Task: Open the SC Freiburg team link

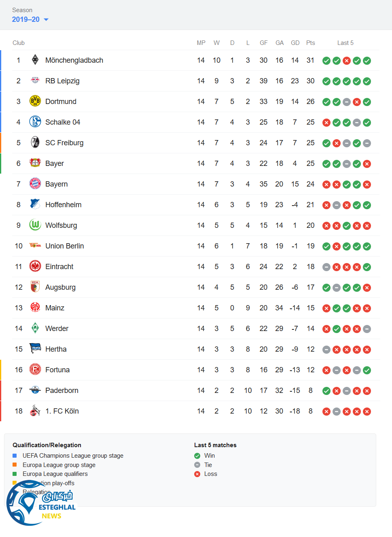Action: [64, 143]
